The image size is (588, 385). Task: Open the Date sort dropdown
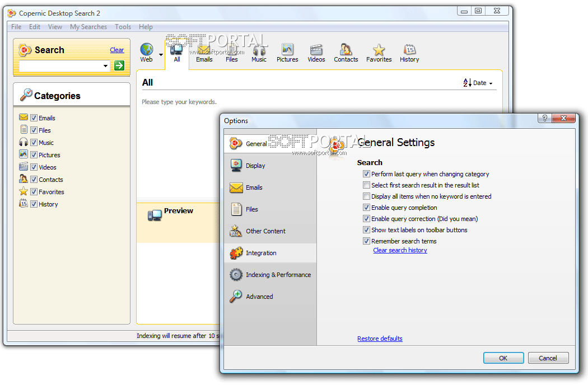[478, 83]
